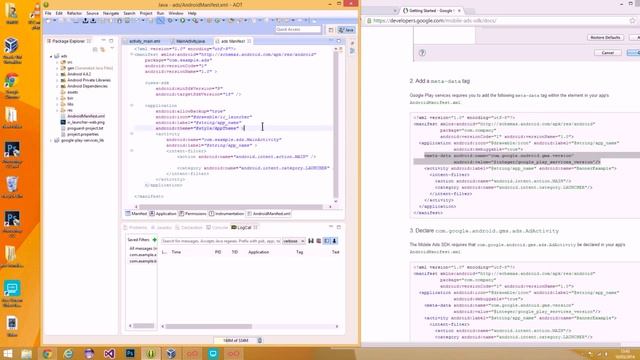The image size is (640, 360).
Task: Switch to activity_main.xml editor tab
Action: tap(144, 41)
